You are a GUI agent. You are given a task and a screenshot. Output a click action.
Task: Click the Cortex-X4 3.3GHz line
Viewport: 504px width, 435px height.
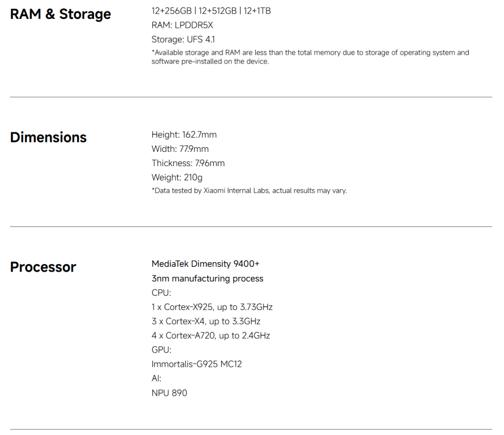(206, 321)
